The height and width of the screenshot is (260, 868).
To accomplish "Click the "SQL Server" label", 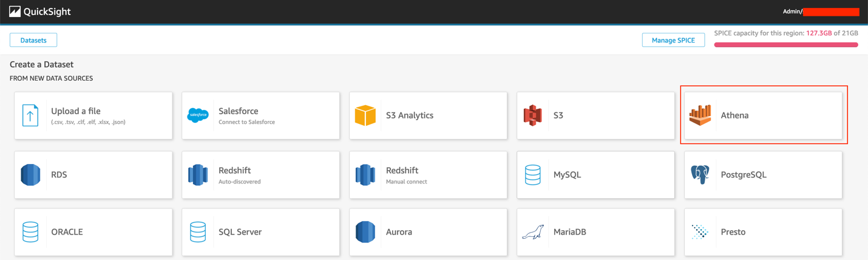I will (x=240, y=232).
